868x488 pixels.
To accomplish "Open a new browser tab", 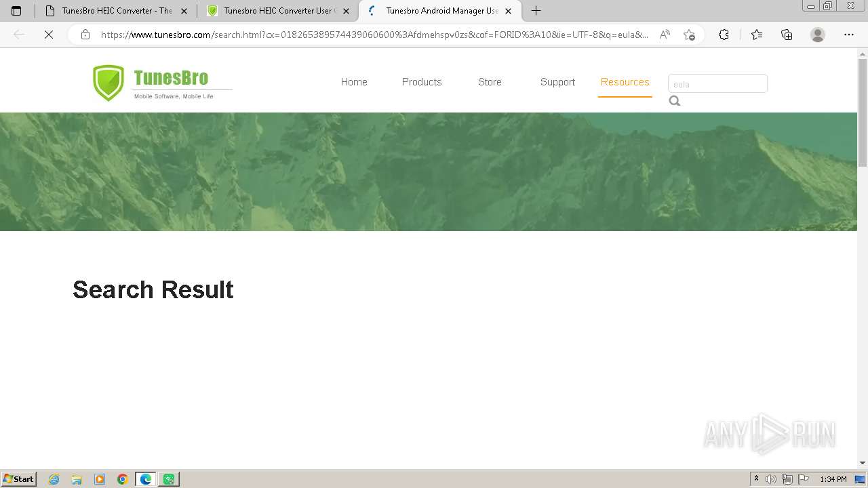I will (536, 11).
